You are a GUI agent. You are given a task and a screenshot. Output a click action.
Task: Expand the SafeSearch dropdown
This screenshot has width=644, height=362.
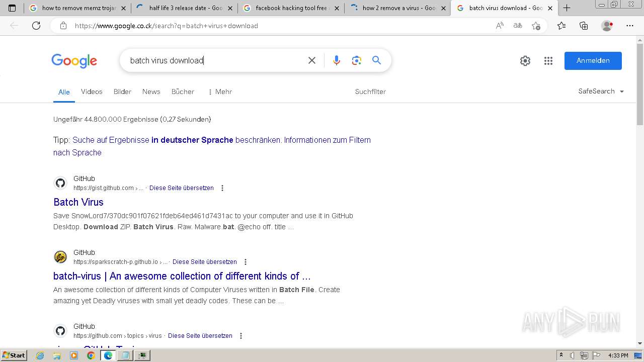tap(601, 92)
